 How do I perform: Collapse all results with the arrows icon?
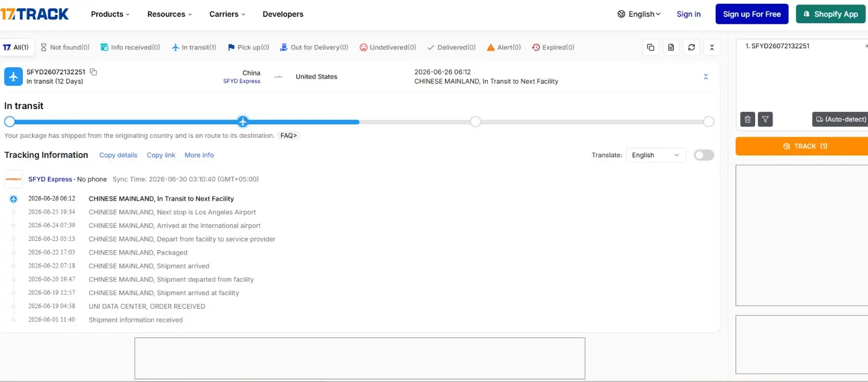(x=712, y=47)
